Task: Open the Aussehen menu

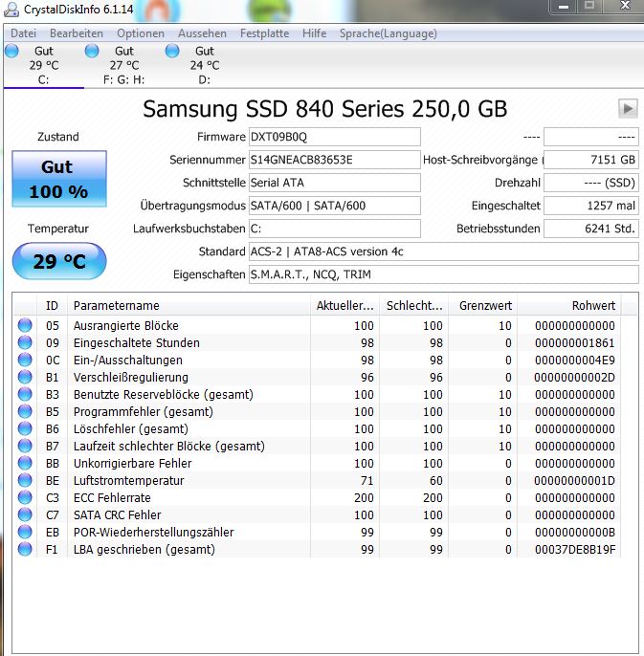Action: tap(202, 33)
